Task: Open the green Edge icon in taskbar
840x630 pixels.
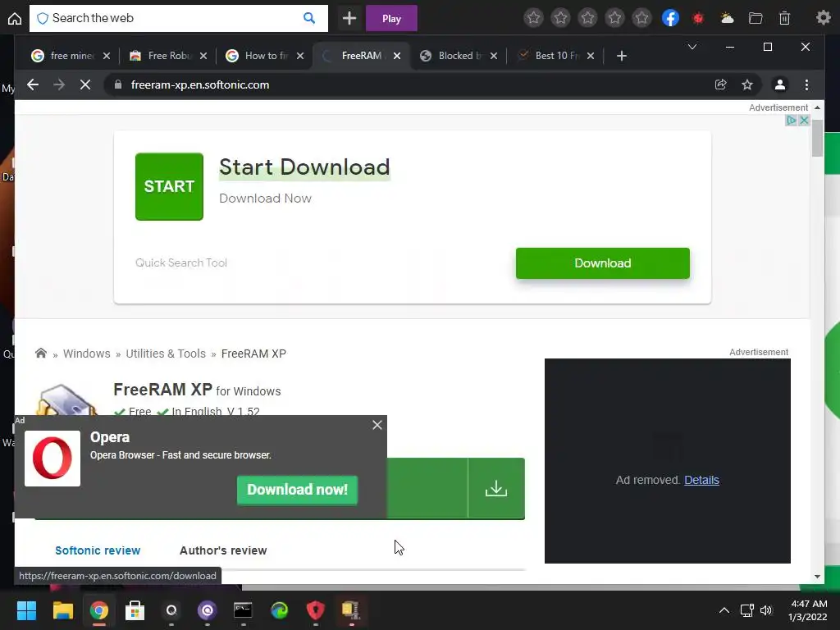Action: 279,610
